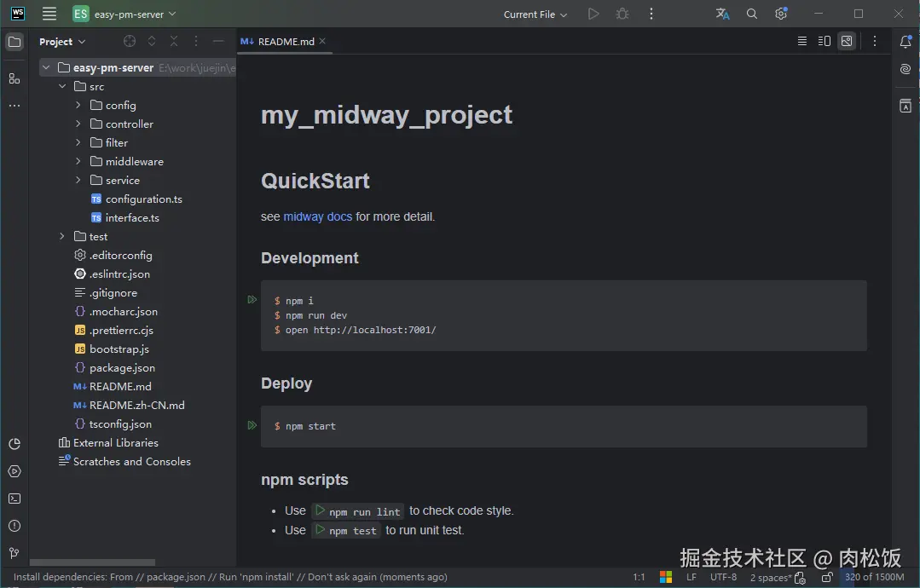Open the Project view dropdown
920x588 pixels.
[62, 42]
